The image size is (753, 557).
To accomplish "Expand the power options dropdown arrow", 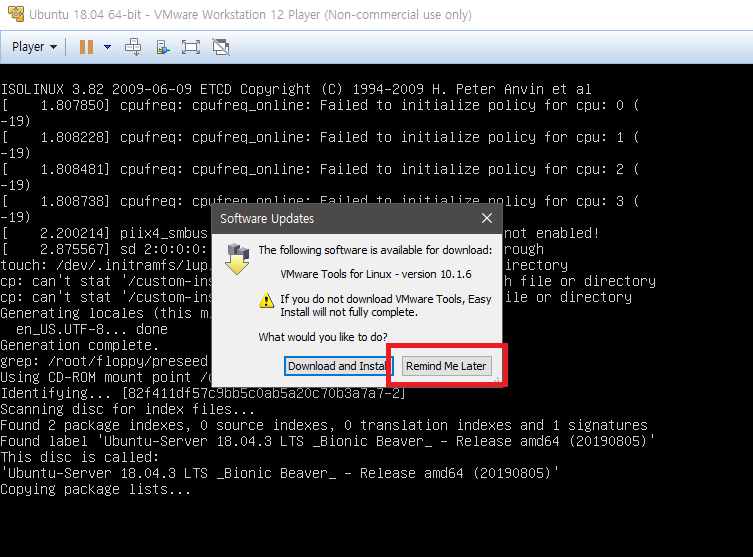I will click(108, 47).
